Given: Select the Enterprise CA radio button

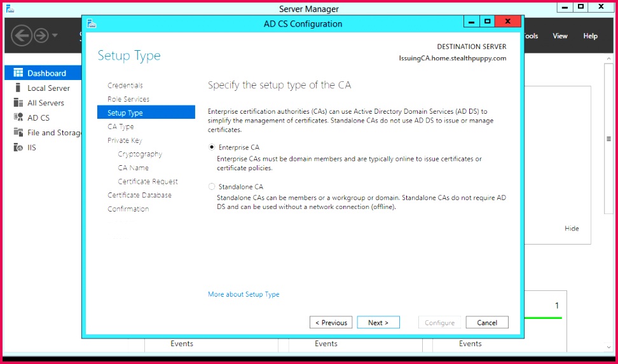Looking at the screenshot, I should 212,147.
